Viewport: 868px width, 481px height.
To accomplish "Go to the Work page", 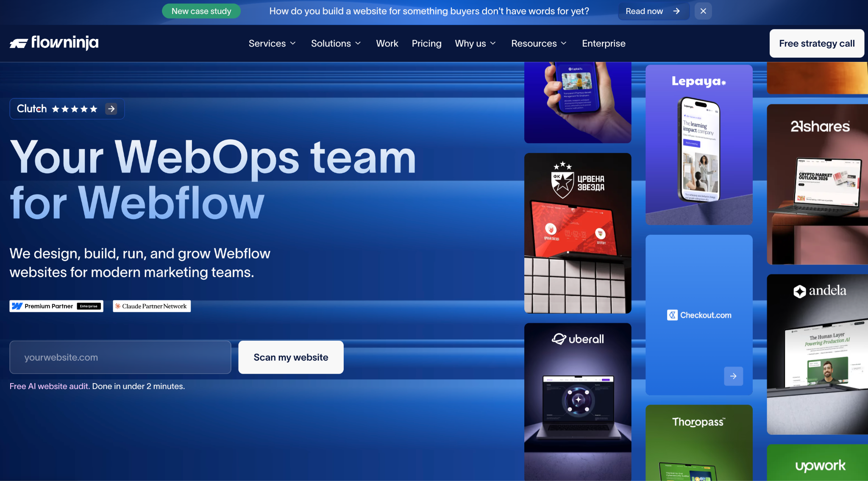I will pyautogui.click(x=387, y=43).
